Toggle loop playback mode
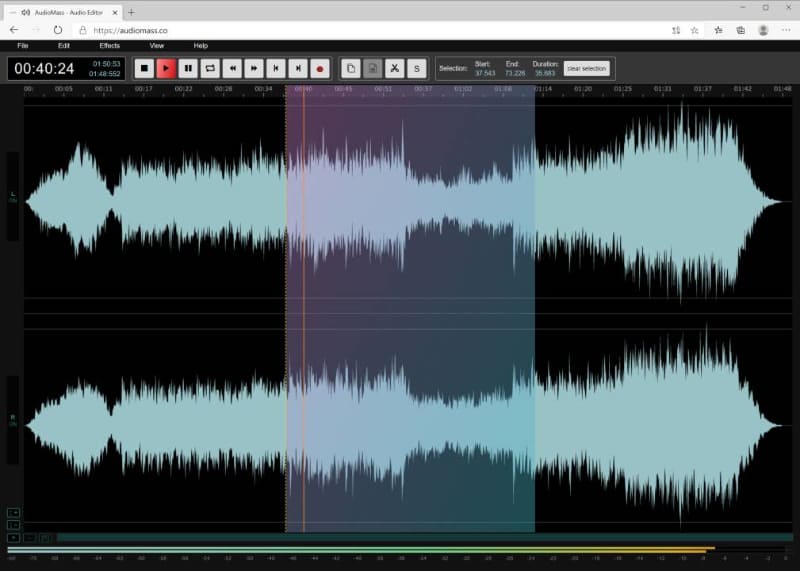The width and height of the screenshot is (800, 571). point(210,68)
